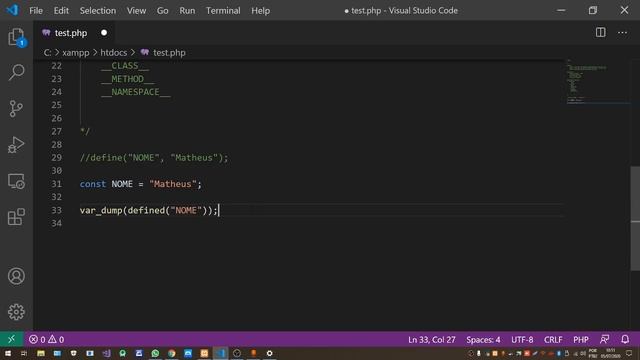Open the View menu
This screenshot has height=360, width=640.
[x=136, y=11]
